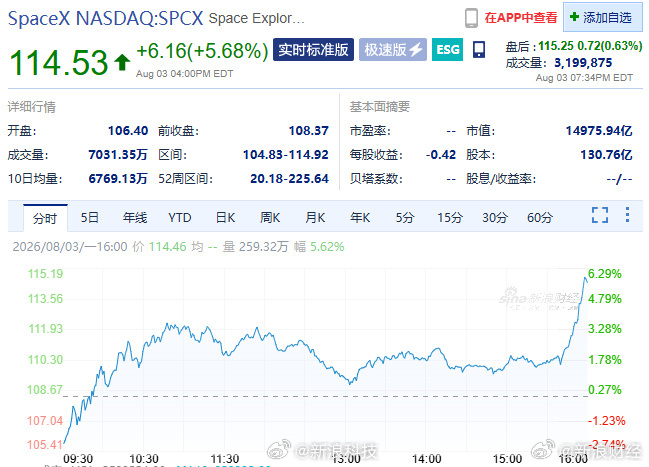The width and height of the screenshot is (649, 467).
Task: Click the 盘后 price 115.25 0.72(0.63%)
Action: pos(590,46)
